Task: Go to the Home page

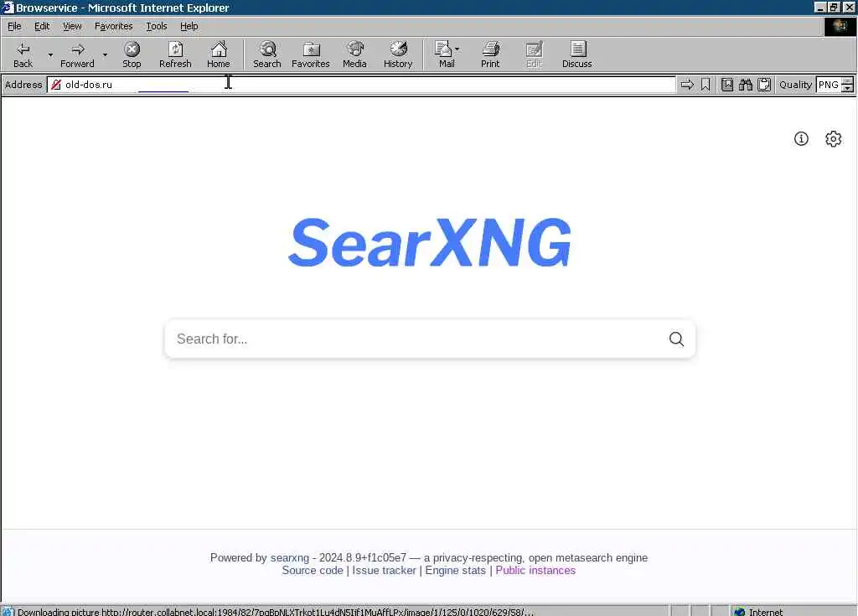Action: (219, 54)
